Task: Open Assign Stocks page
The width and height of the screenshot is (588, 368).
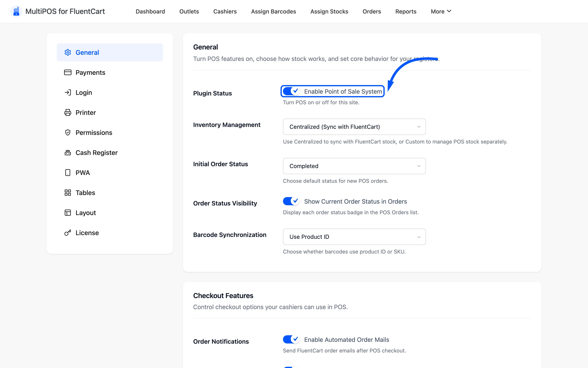Action: point(329,11)
